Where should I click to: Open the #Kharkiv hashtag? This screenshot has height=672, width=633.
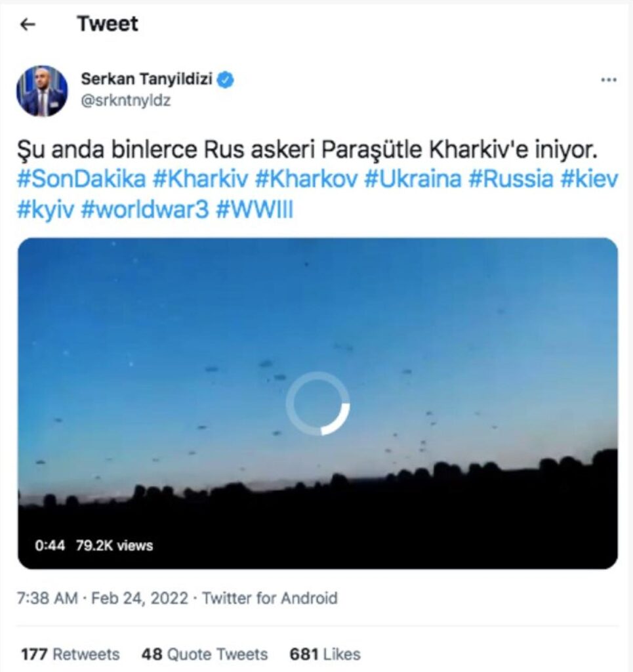(201, 178)
